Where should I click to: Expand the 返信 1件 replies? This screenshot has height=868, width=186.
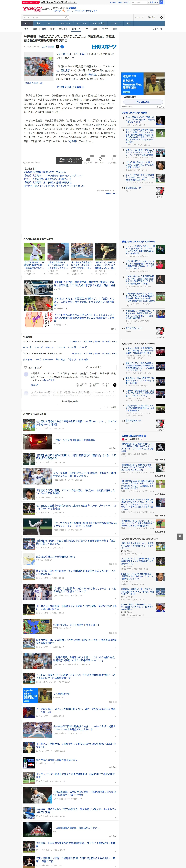pos(35,385)
